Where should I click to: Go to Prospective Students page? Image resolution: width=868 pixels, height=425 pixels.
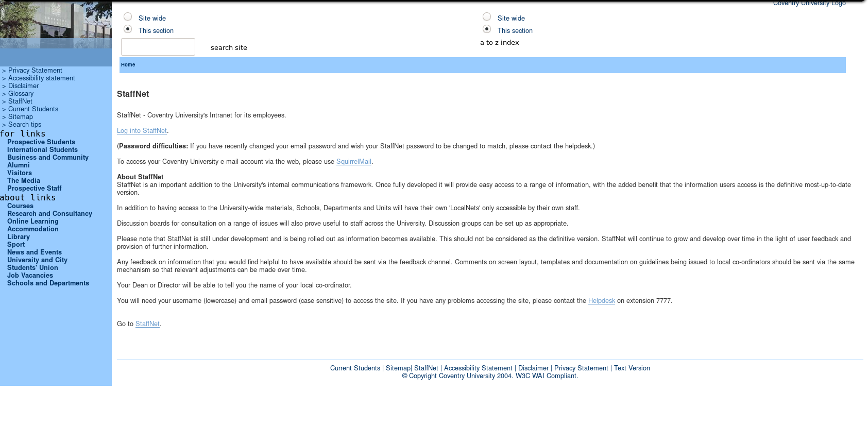[41, 142]
